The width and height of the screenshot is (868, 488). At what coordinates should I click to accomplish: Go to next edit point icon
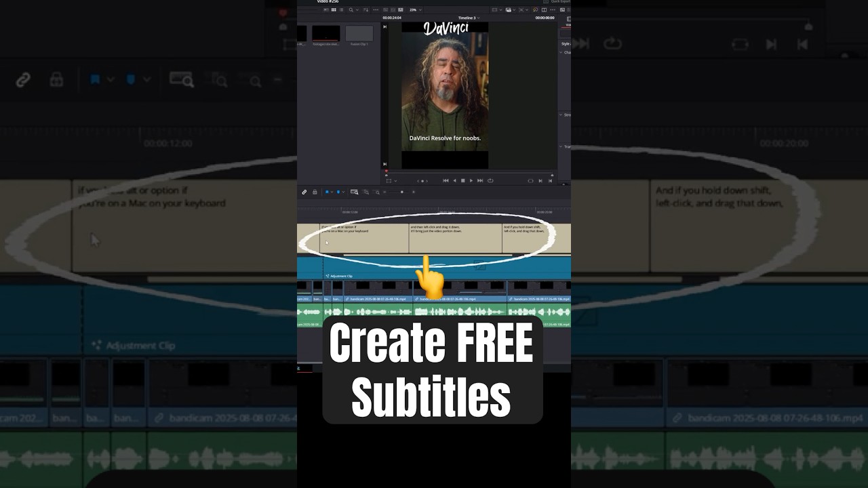coord(540,181)
